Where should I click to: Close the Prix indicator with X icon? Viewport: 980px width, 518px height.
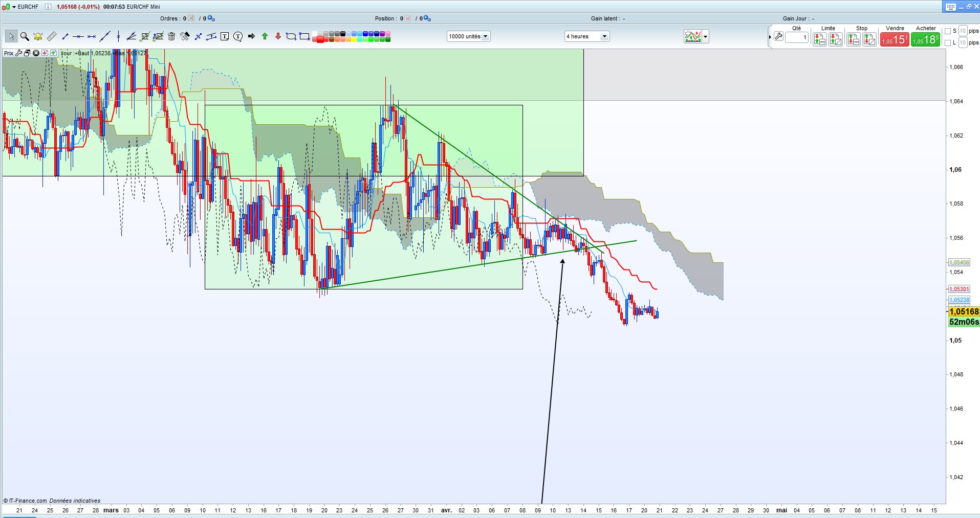(36, 53)
